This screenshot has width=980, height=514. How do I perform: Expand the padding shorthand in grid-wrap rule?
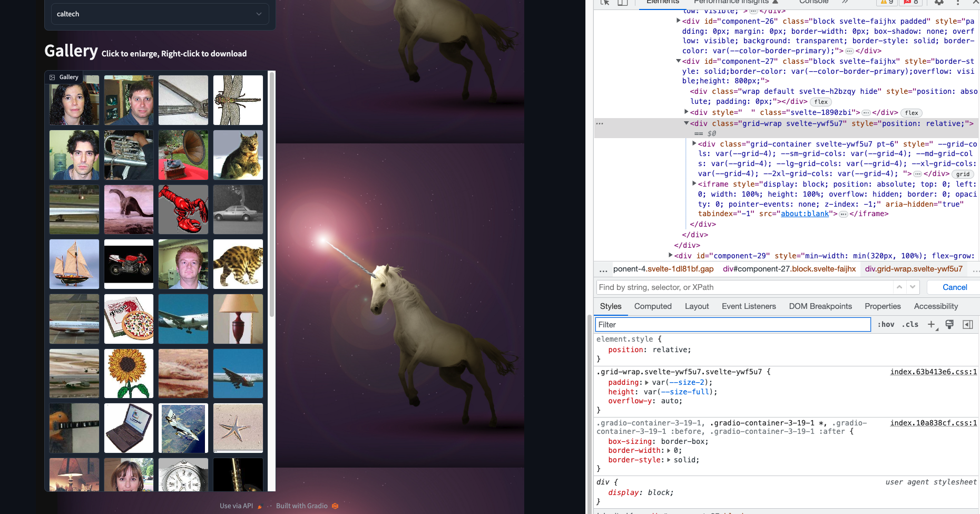tap(647, 383)
